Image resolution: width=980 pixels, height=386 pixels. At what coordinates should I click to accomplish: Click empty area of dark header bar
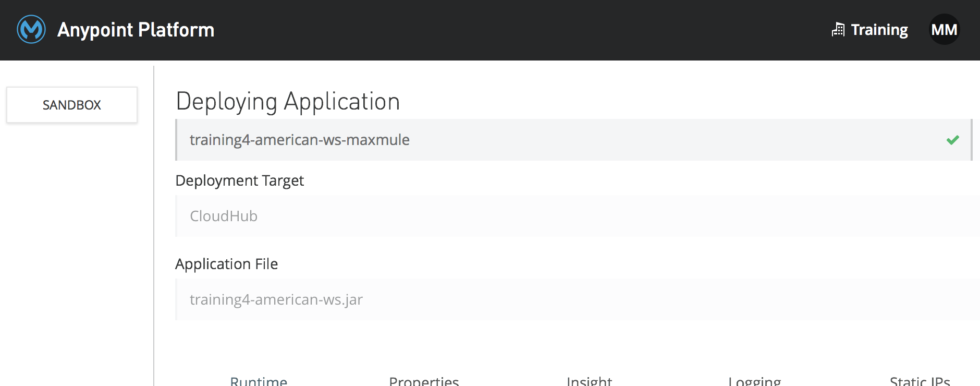coord(521,30)
